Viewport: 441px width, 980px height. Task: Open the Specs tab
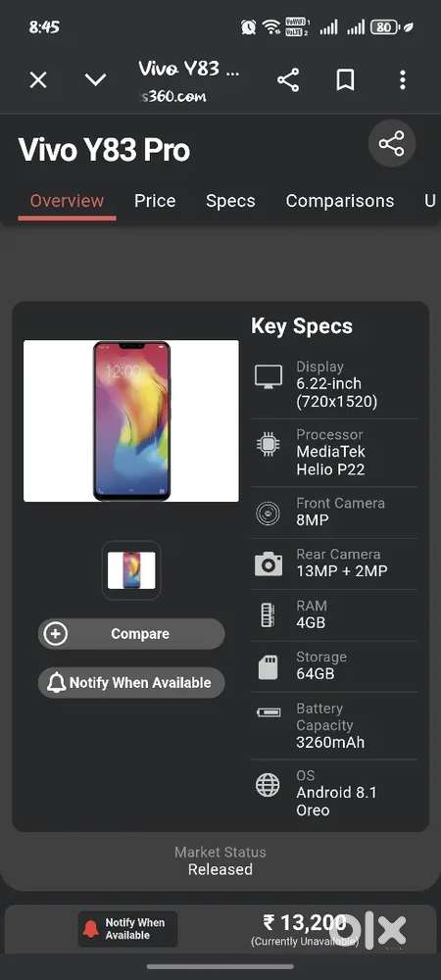pos(230,201)
